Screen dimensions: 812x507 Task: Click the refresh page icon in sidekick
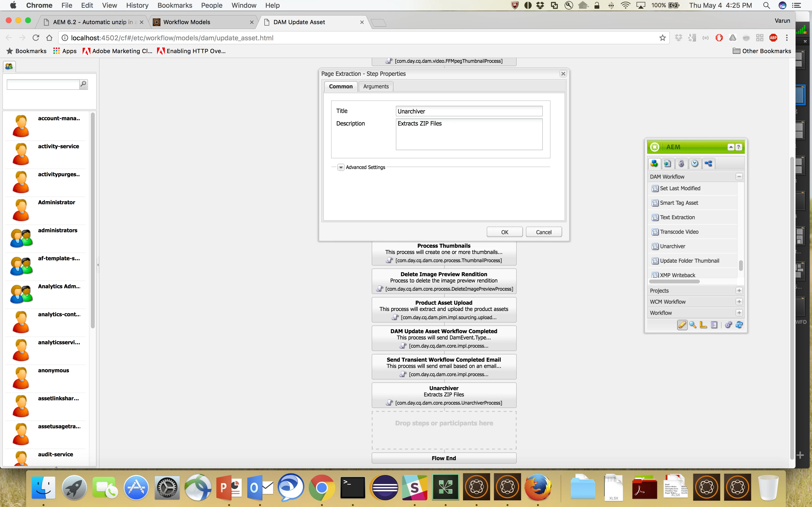click(739, 324)
